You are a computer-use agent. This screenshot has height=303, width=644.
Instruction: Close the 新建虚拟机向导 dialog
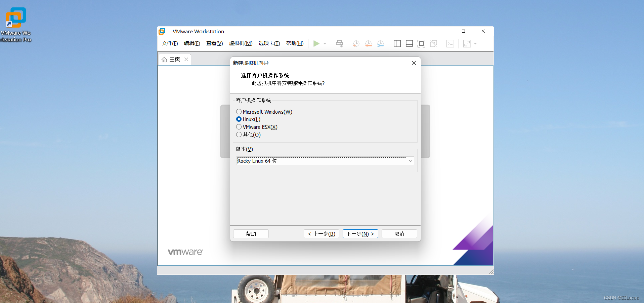[x=414, y=63]
